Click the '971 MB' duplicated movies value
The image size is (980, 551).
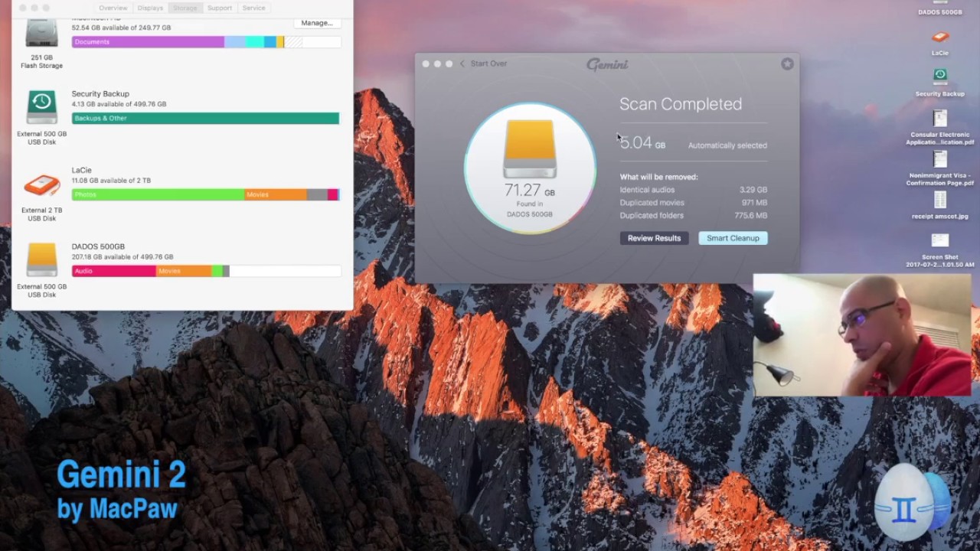click(754, 203)
